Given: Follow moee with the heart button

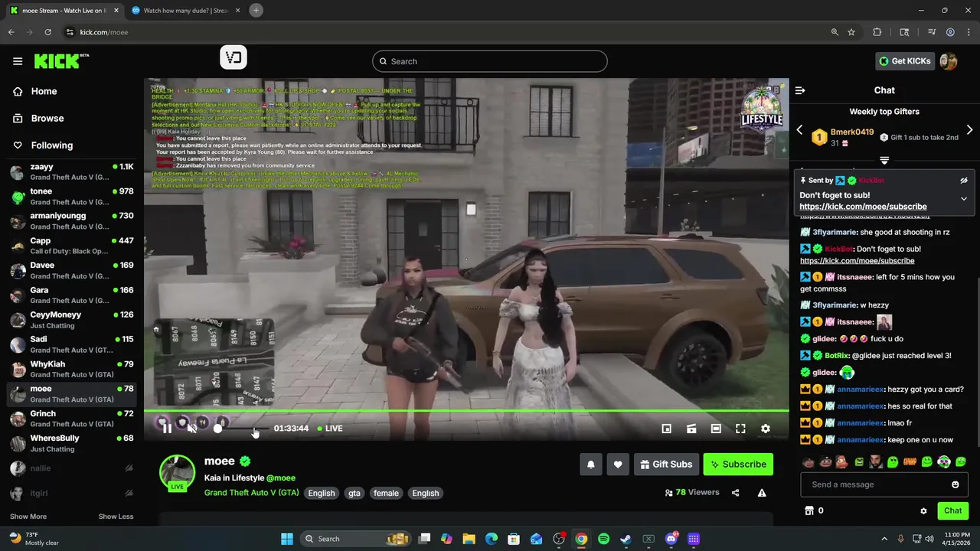Looking at the screenshot, I should pyautogui.click(x=618, y=465).
